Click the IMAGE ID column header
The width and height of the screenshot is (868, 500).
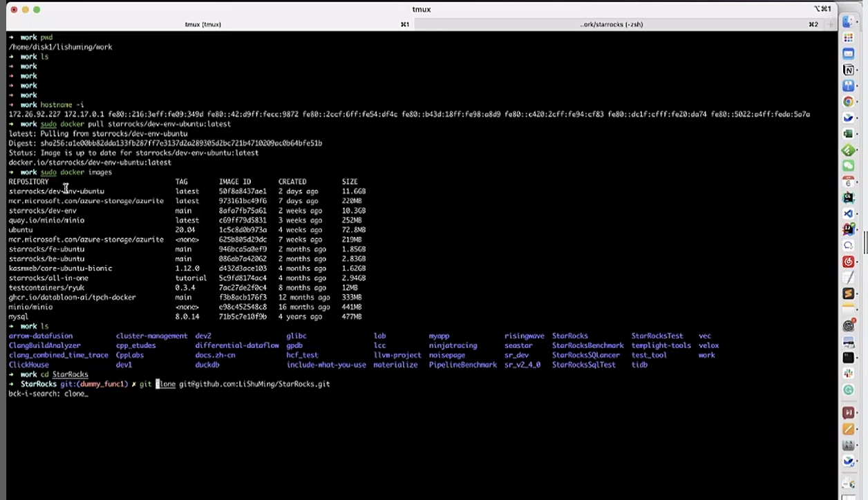click(x=235, y=182)
